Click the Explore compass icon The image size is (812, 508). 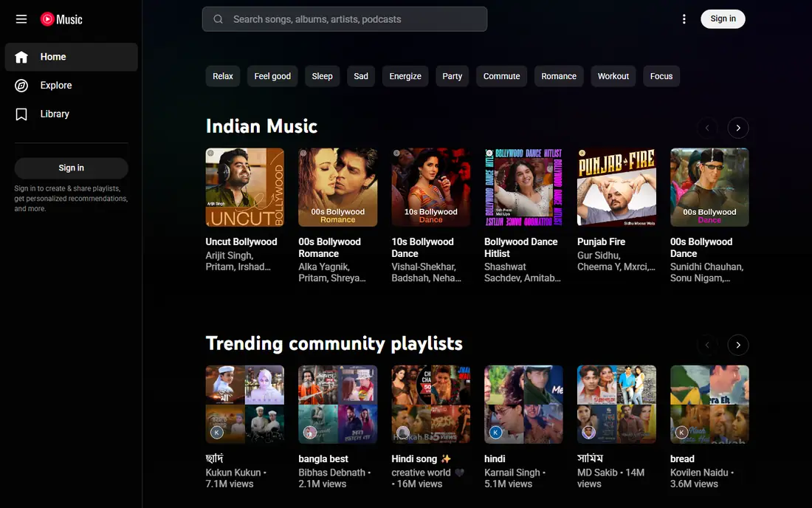(x=21, y=86)
